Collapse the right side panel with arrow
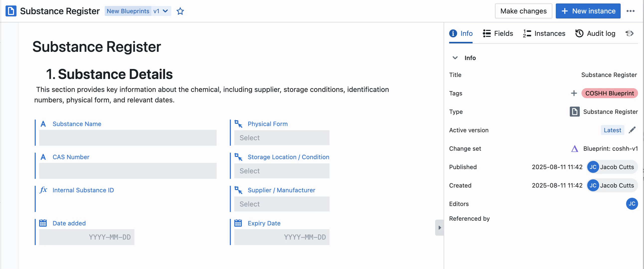The image size is (644, 269). click(439, 228)
